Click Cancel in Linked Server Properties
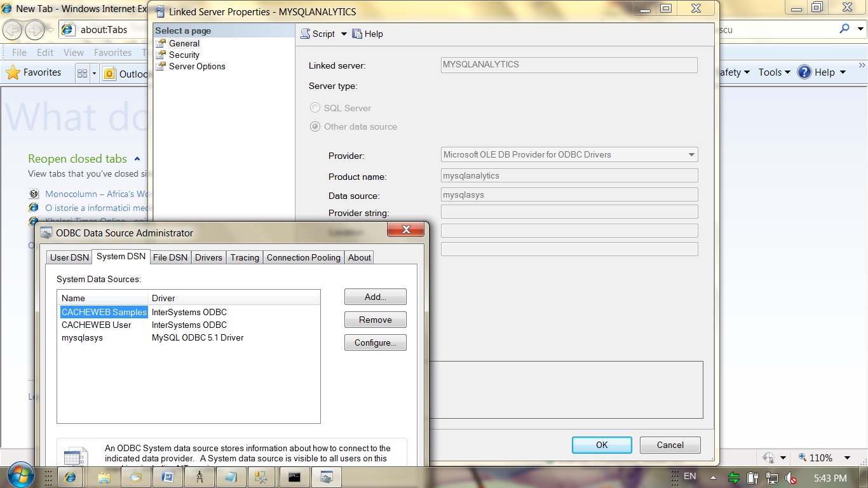The height and width of the screenshot is (488, 868). click(670, 445)
